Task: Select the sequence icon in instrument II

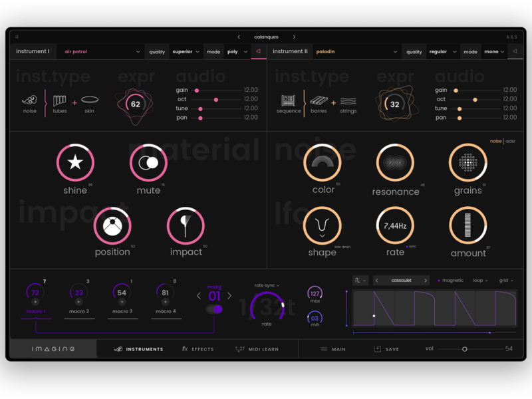Action: 288,100
